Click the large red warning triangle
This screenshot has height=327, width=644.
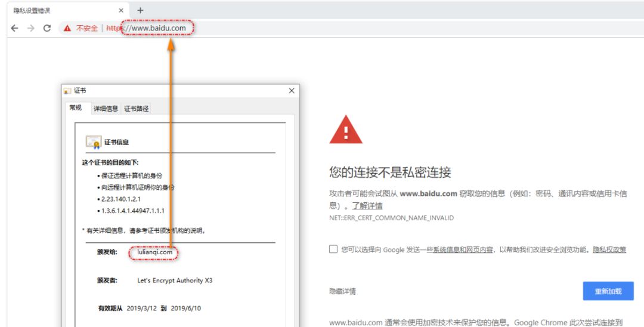(346, 129)
